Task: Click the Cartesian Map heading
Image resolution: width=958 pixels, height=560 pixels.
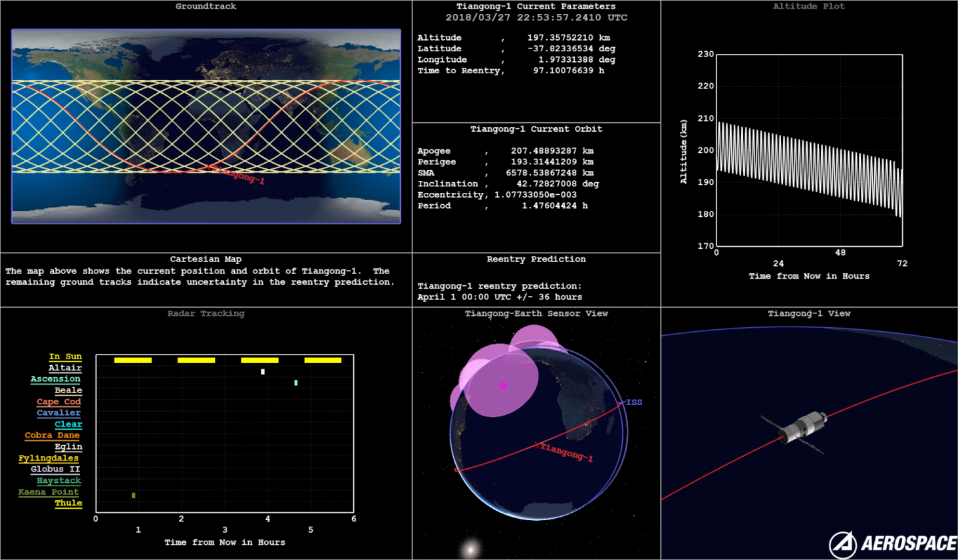Action: coord(206,259)
